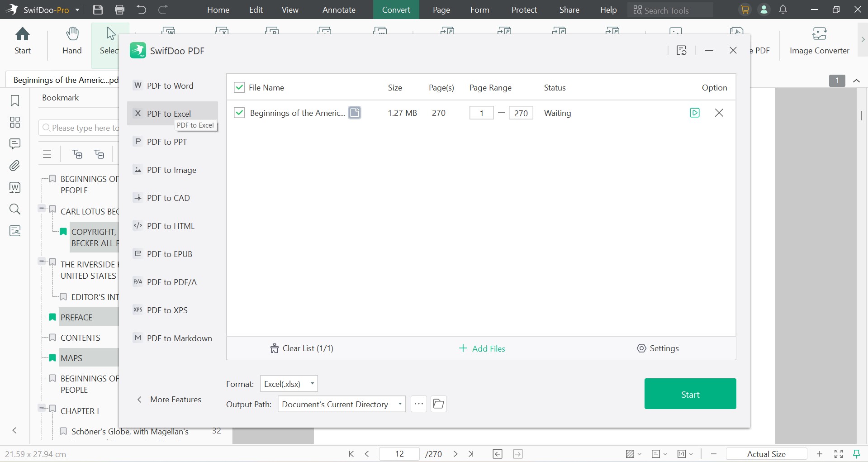This screenshot has width=868, height=462.
Task: Remove Beginnings file from list
Action: [x=719, y=113]
